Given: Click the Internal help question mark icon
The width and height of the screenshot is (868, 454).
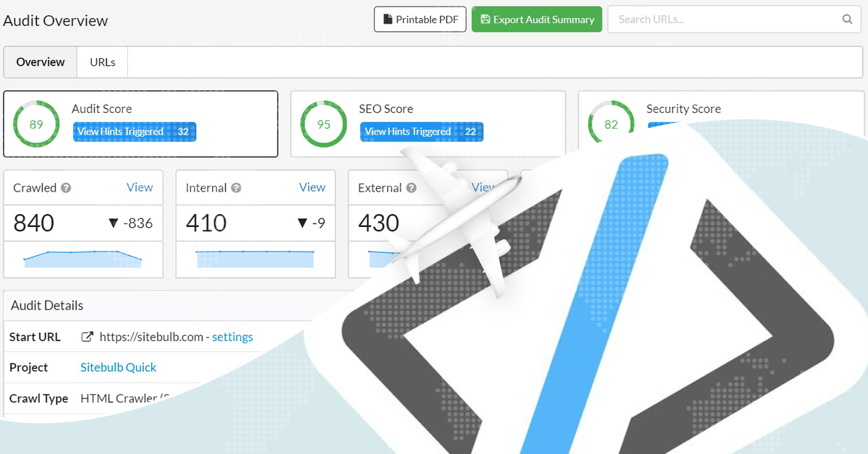Looking at the screenshot, I should pos(237,187).
